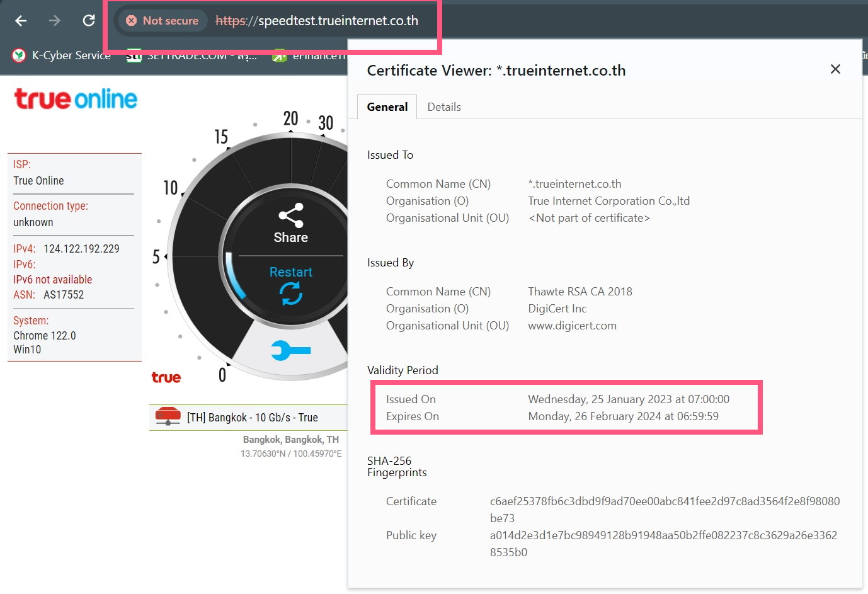Switch to the General tab in Certificate Viewer

point(387,107)
